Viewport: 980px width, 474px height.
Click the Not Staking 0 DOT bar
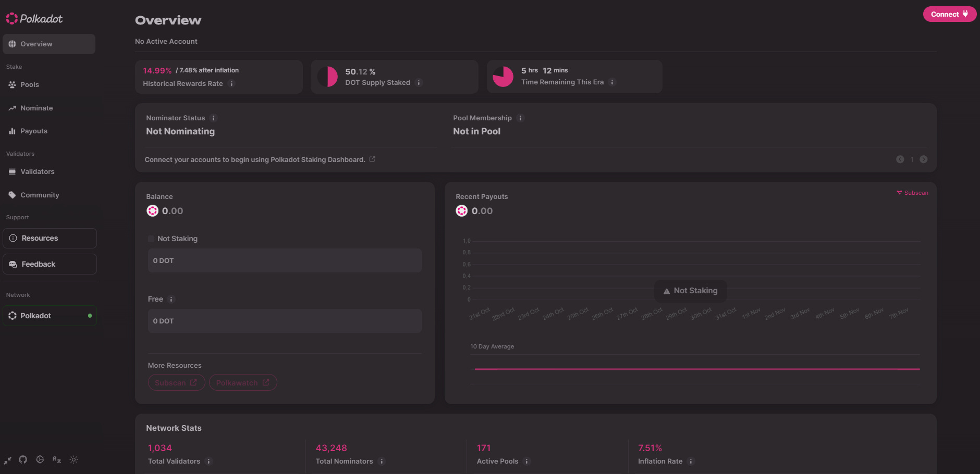pyautogui.click(x=285, y=260)
